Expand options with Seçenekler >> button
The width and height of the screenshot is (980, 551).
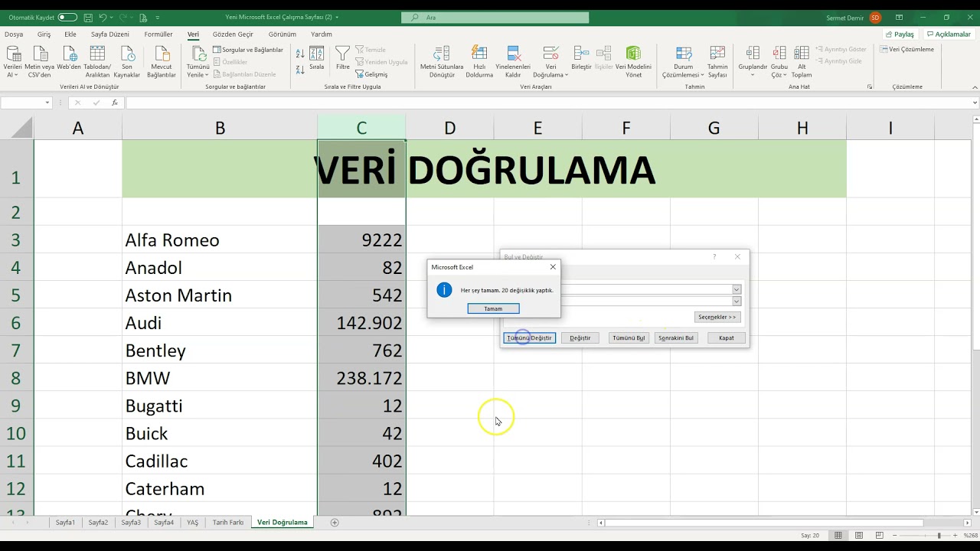(x=717, y=317)
